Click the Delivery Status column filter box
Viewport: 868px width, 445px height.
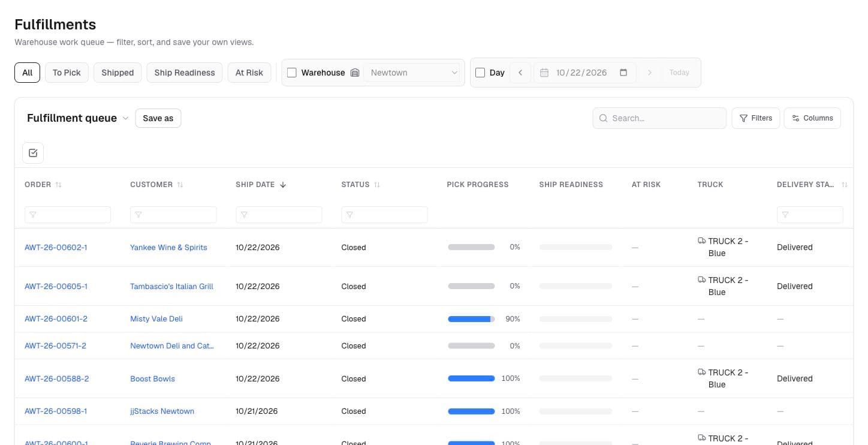point(810,215)
